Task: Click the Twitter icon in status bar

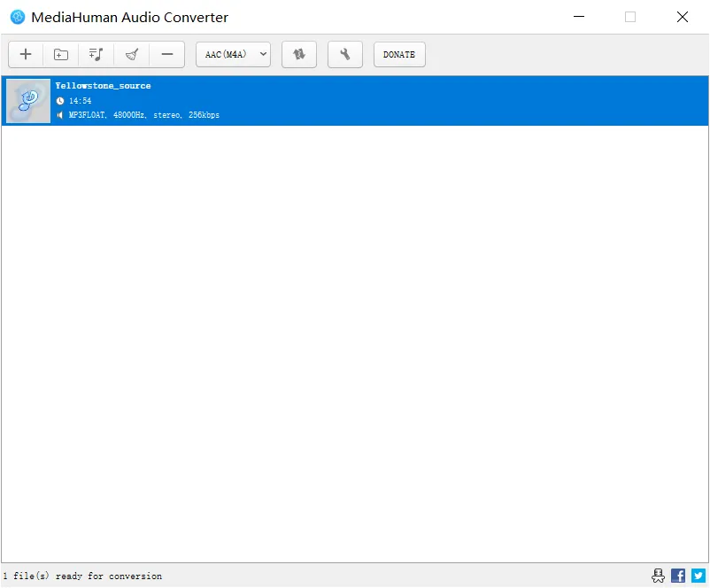Action: (x=698, y=576)
